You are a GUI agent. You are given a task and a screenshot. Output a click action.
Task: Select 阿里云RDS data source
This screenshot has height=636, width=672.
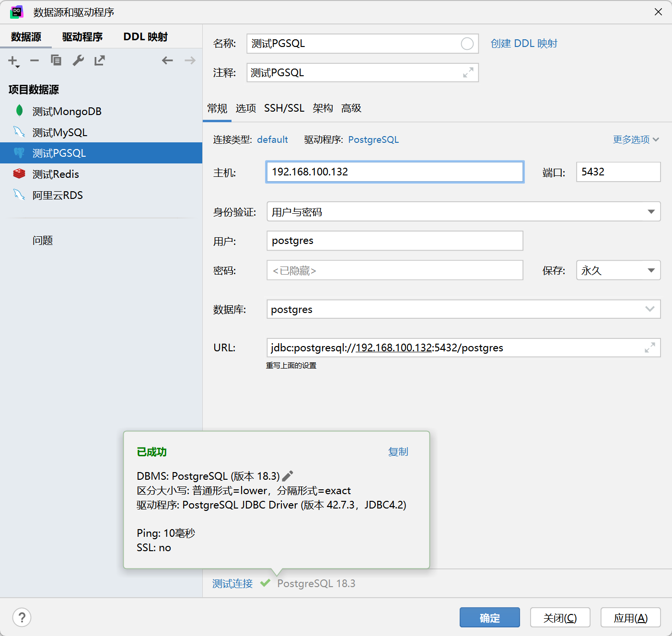[101, 195]
